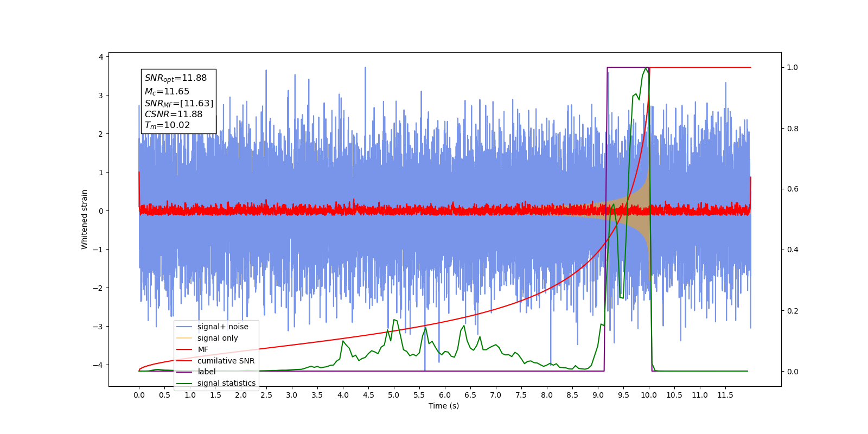Click the SNRopt=11.88 annotation text

(x=176, y=78)
